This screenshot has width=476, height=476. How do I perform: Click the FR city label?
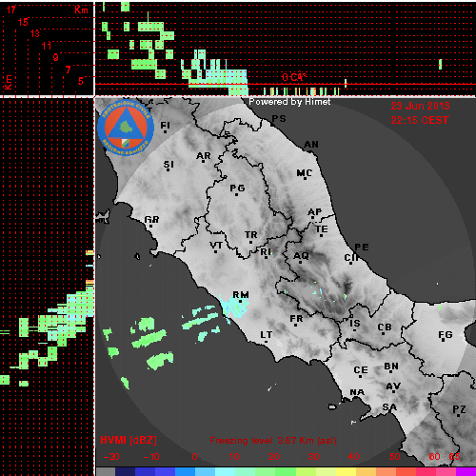pos(296,319)
